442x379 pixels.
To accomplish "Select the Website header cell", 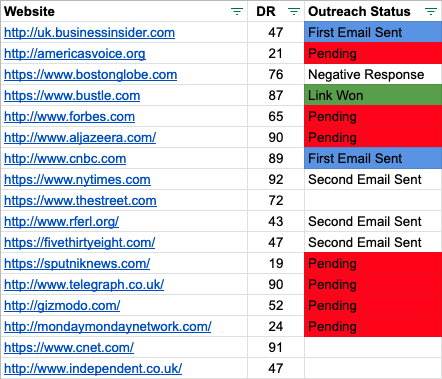I will pyautogui.click(x=124, y=11).
